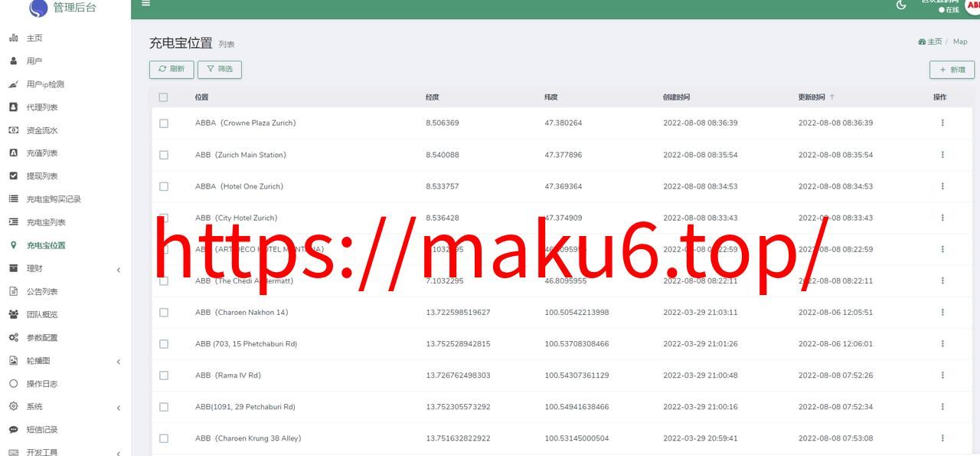Click the 用户 sidebar person icon
The width and height of the screenshot is (980, 456).
tap(13, 61)
